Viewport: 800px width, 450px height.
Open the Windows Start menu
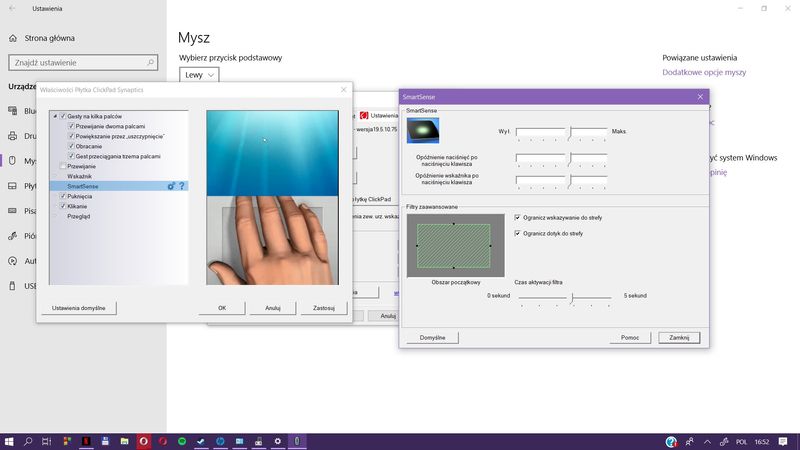click(9, 441)
